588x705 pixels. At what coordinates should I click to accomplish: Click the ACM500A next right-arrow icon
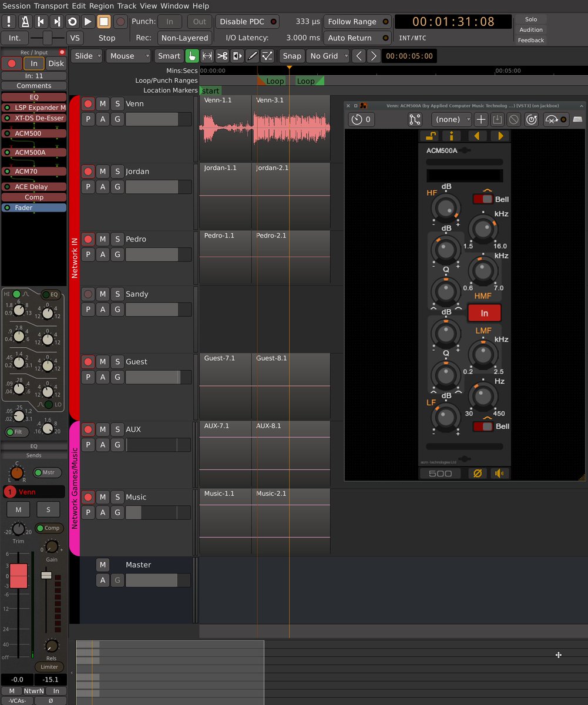pos(500,136)
